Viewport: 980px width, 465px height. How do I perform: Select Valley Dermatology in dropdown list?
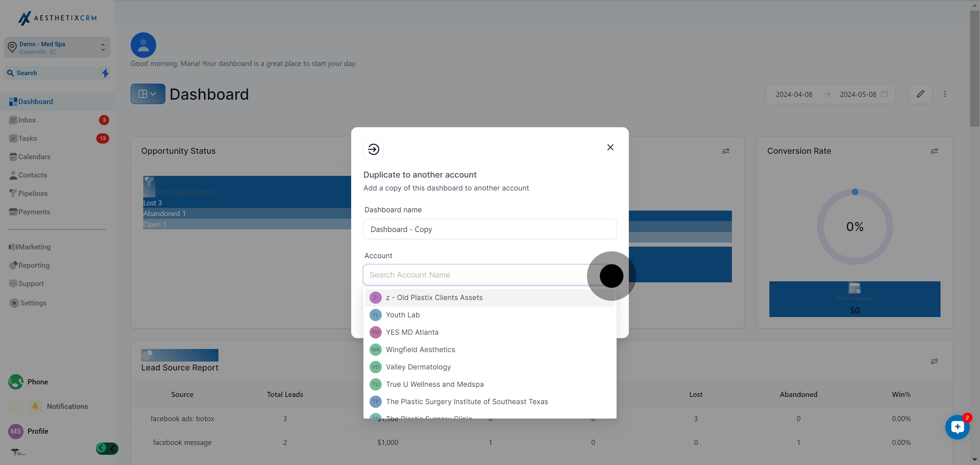[x=418, y=367]
